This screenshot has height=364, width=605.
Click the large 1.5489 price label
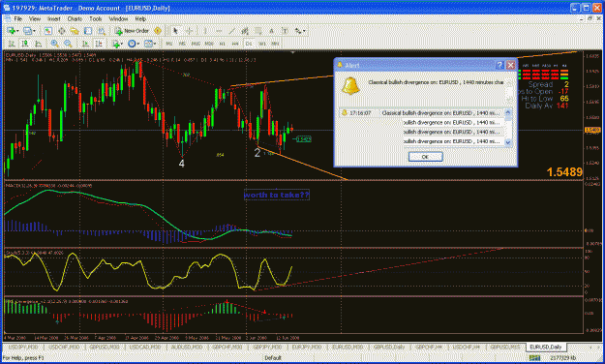click(564, 172)
